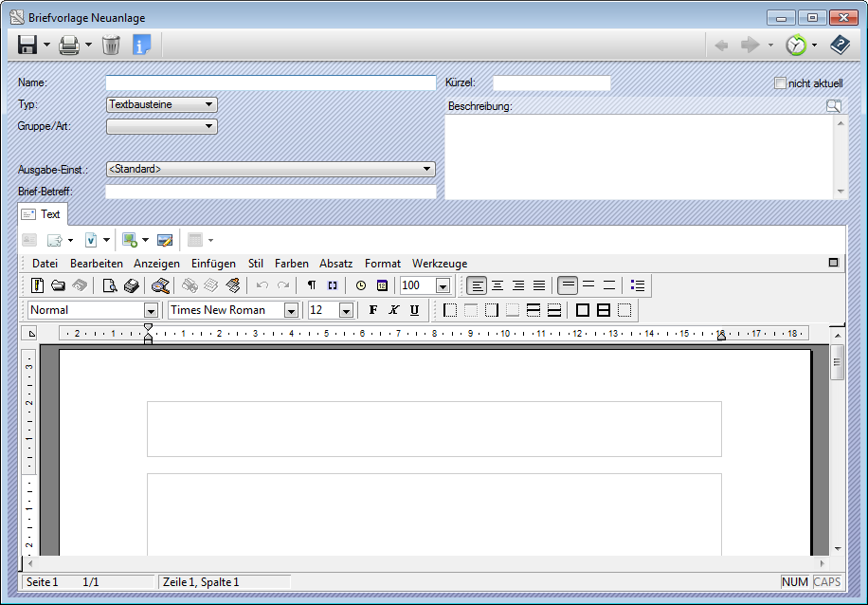Open the blue info icon
The height and width of the screenshot is (605, 868).
(x=141, y=45)
